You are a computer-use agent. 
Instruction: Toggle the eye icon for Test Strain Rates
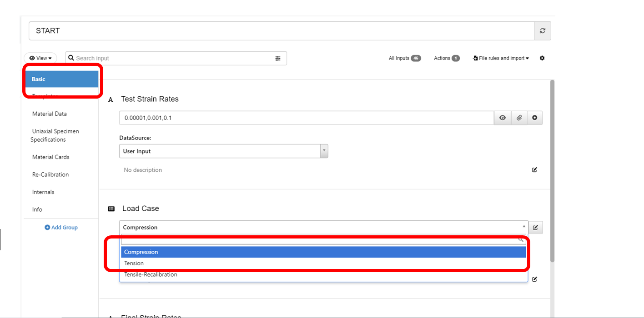(x=503, y=118)
